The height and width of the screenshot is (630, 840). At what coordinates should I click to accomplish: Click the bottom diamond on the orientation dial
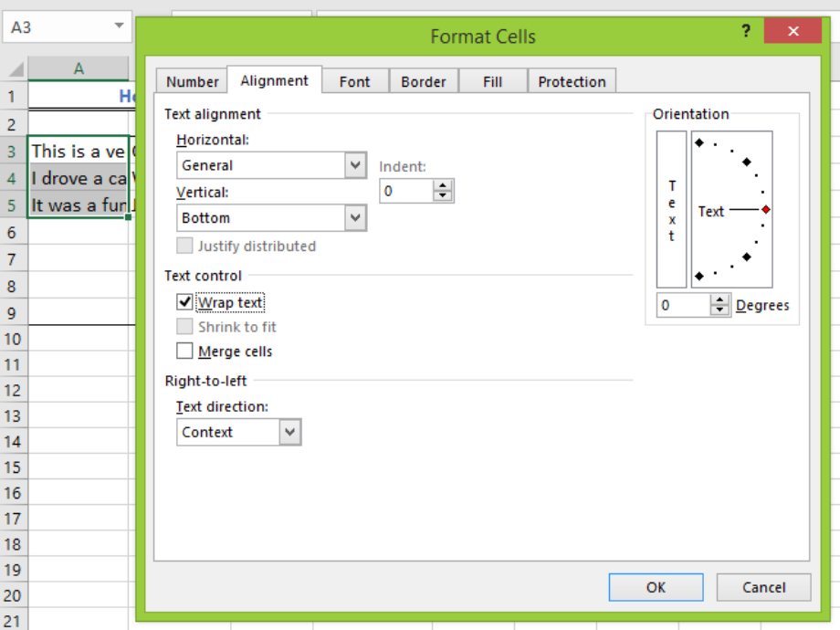tap(698, 274)
